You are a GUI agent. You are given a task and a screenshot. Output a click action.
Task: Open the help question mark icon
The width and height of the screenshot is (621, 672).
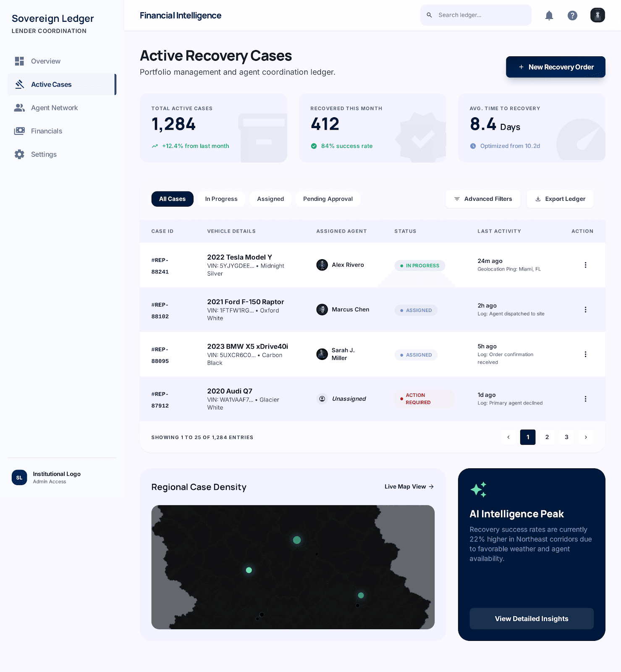click(x=572, y=16)
